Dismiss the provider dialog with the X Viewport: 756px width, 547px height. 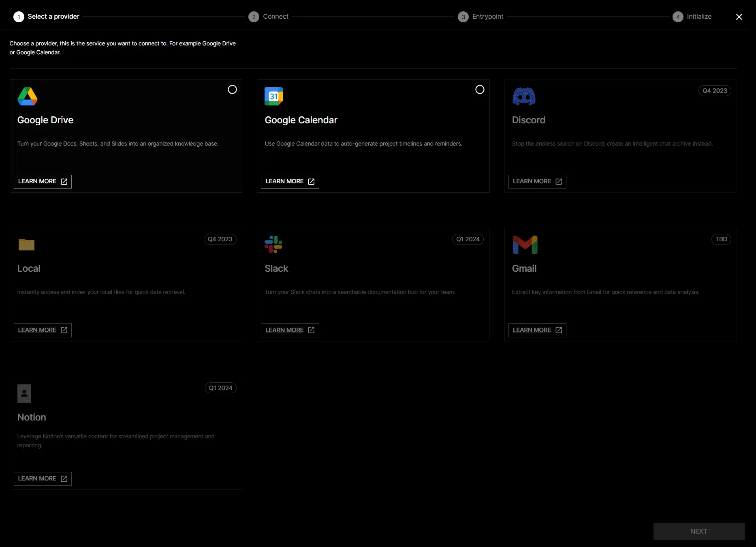(739, 17)
